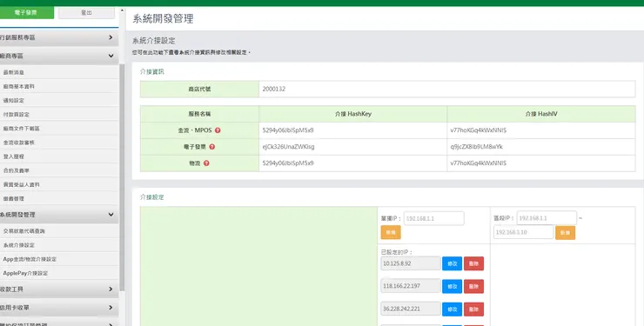
Task: Click the red help icon beside 物流
Action: coord(206,163)
